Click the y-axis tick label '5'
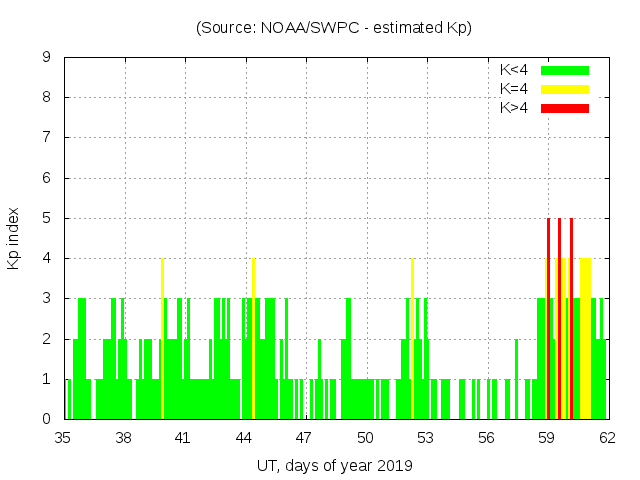 pos(47,218)
